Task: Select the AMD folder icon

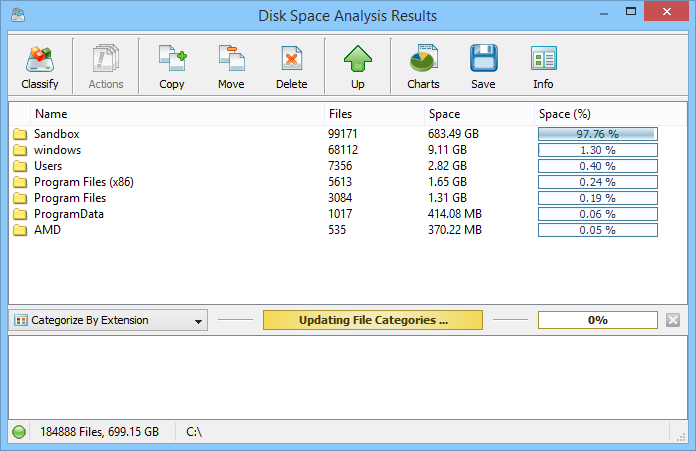Action: tap(20, 230)
